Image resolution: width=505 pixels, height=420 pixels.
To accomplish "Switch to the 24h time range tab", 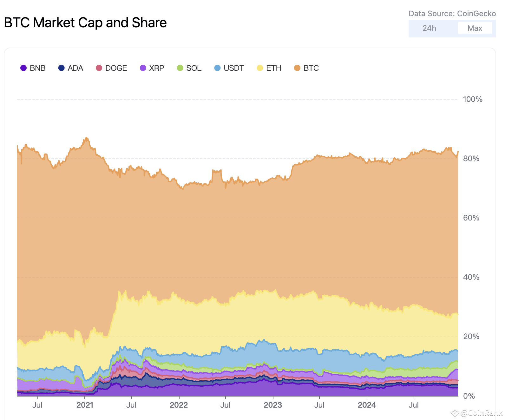I will click(x=429, y=28).
